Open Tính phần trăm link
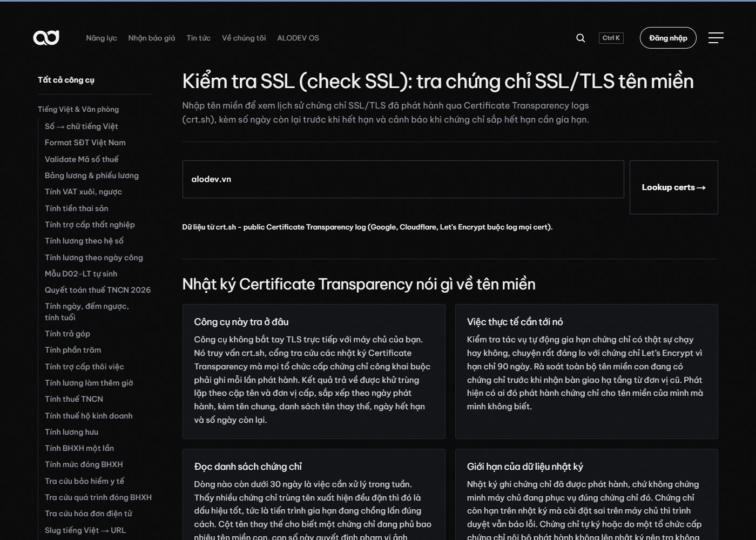 [73, 350]
